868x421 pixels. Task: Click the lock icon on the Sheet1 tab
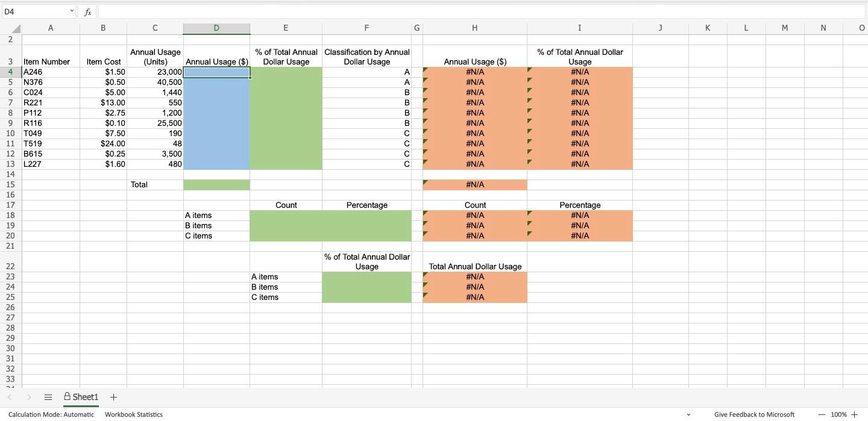66,396
